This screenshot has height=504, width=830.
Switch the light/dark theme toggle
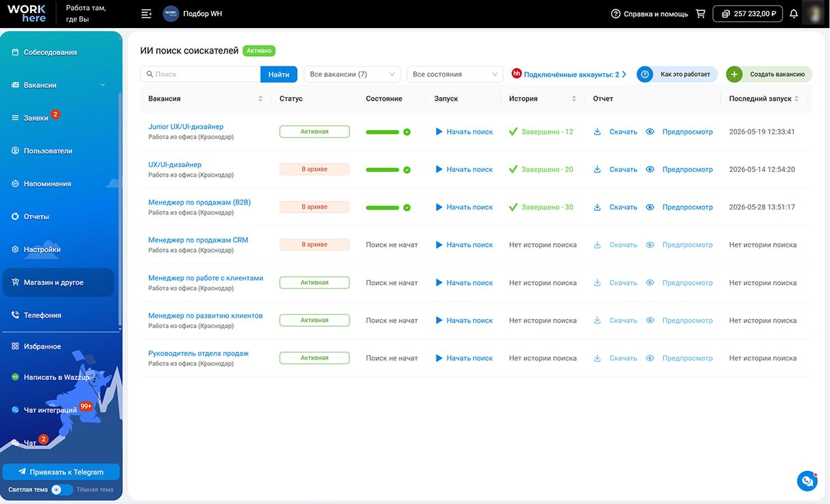(62, 490)
